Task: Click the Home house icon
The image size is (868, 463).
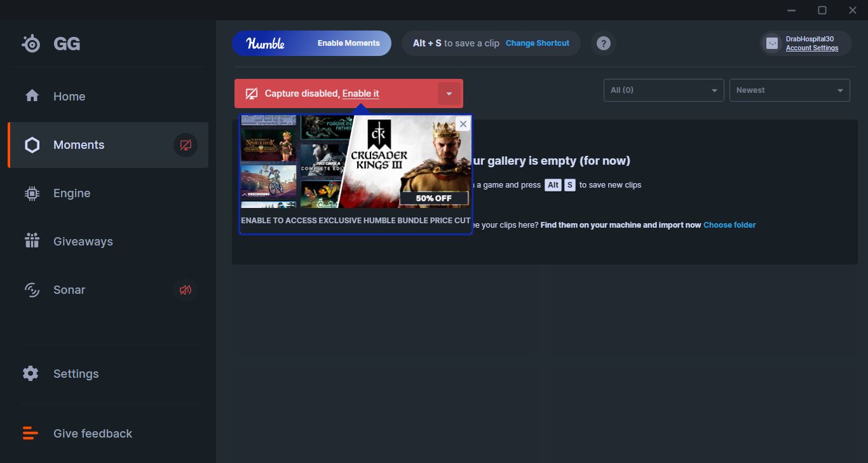Action: (x=32, y=96)
